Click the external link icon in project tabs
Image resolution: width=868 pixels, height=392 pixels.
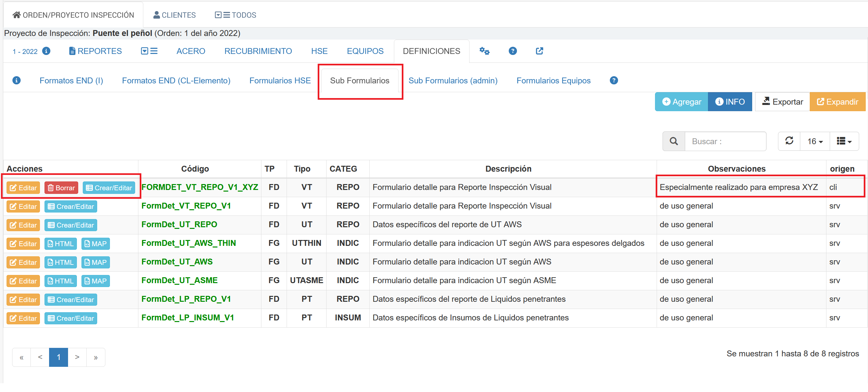point(539,51)
